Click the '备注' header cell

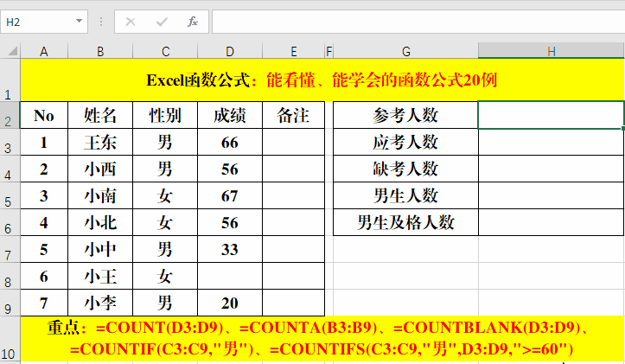(293, 115)
